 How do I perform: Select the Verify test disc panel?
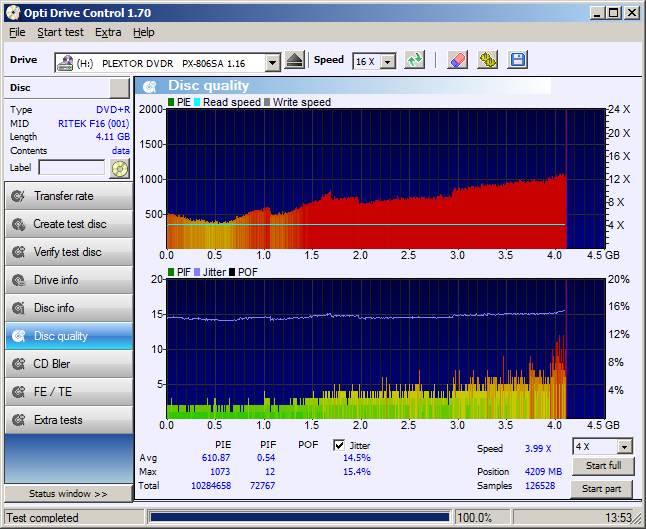click(69, 252)
